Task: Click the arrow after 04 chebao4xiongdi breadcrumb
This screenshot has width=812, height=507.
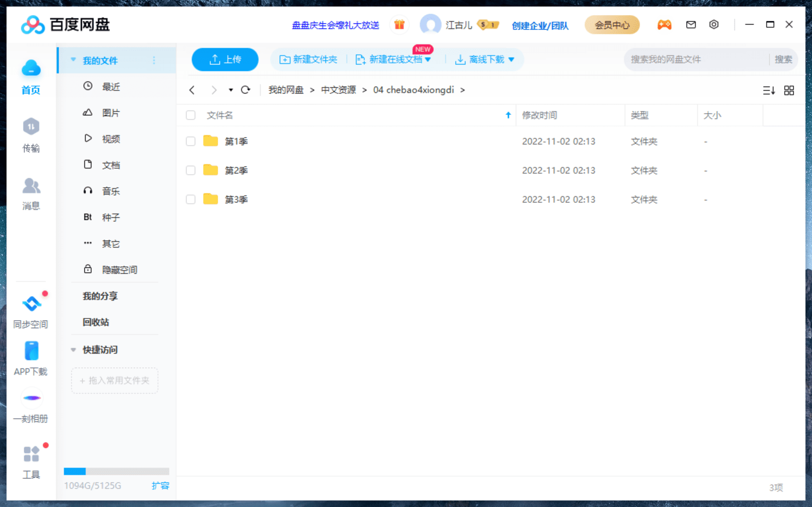Action: (x=462, y=90)
